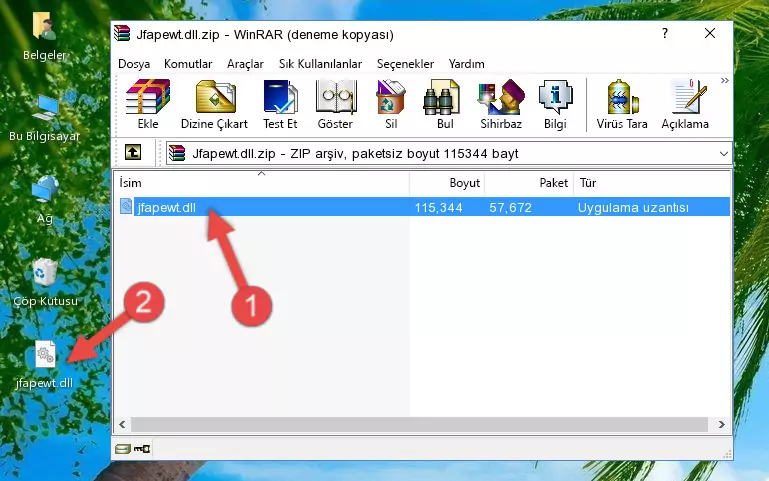Select jfapewt.dll file on desktop

44,365
